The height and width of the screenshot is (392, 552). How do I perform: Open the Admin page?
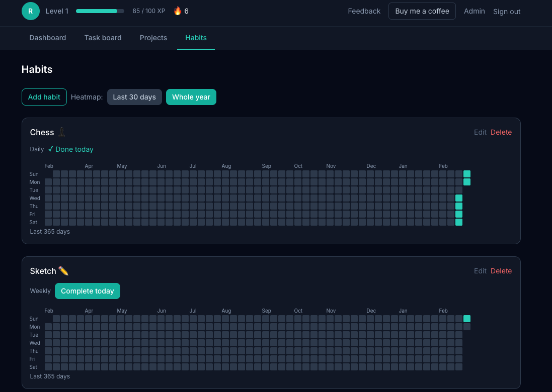tap(474, 11)
